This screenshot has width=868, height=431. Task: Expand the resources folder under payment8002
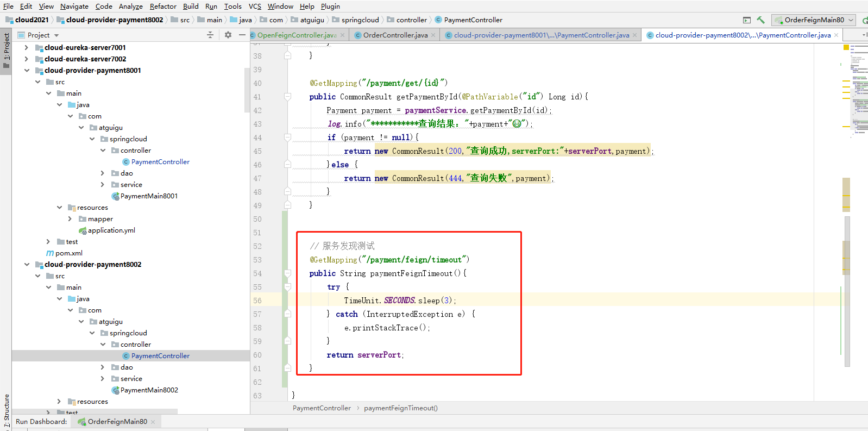(x=59, y=401)
